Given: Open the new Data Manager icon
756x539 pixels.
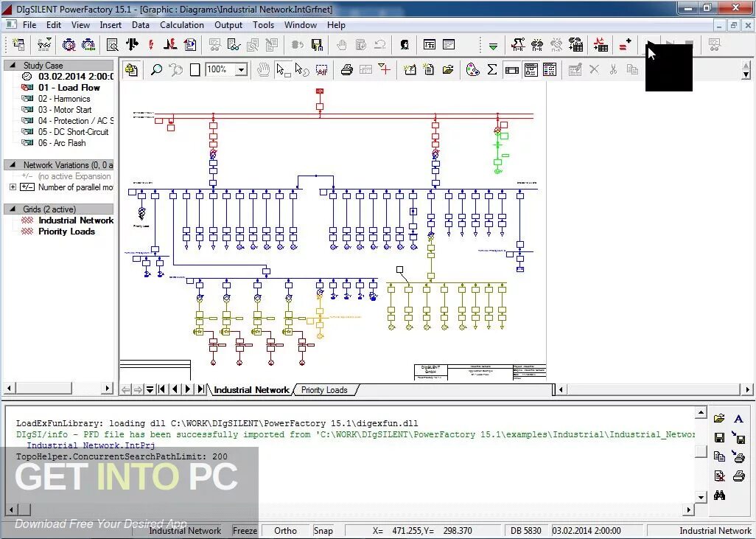Looking at the screenshot, I should [19, 45].
